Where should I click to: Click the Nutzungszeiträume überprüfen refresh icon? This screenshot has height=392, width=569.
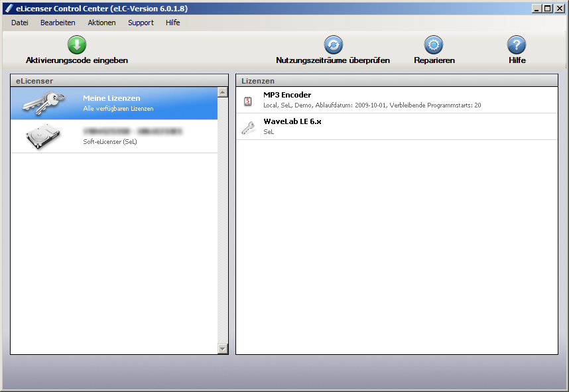pos(333,44)
